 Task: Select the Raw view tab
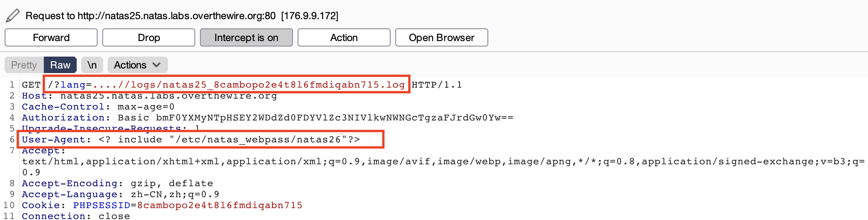(x=60, y=65)
